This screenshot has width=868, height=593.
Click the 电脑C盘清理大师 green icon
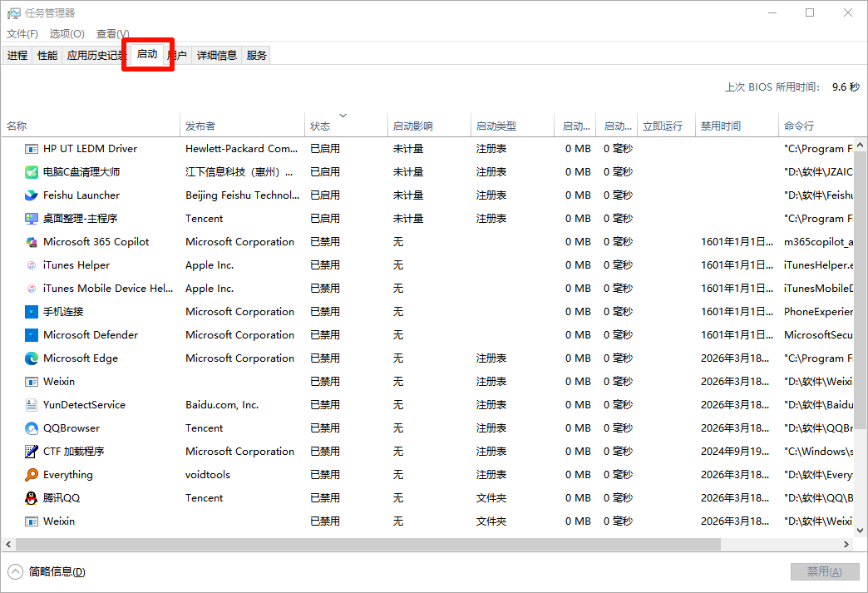point(32,172)
